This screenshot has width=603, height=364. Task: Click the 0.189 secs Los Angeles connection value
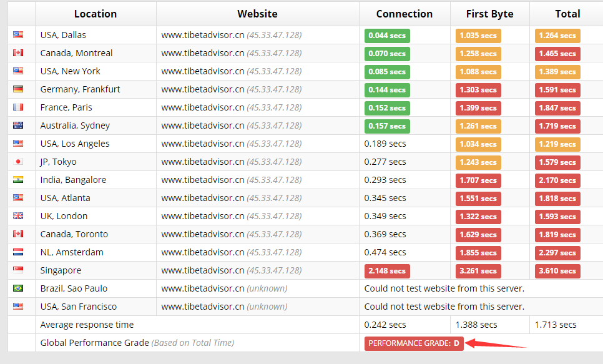385,144
